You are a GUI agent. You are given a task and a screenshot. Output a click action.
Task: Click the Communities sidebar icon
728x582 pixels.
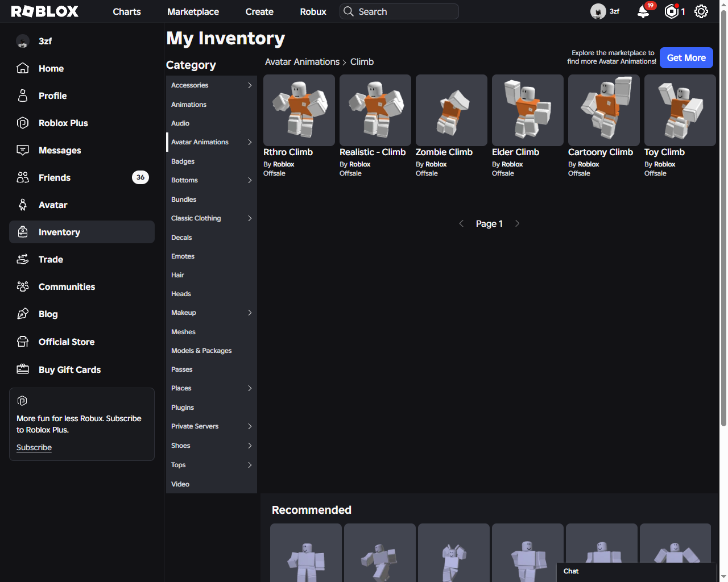(x=23, y=286)
